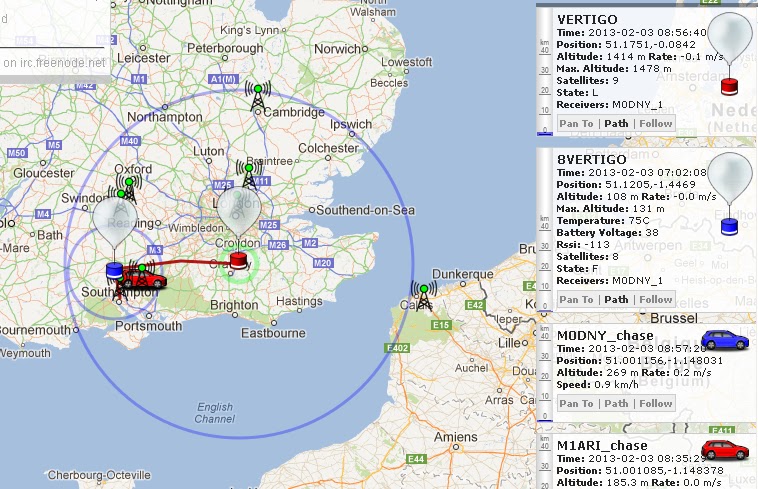Pan to the M0DNY_chase vehicle

pos(576,403)
